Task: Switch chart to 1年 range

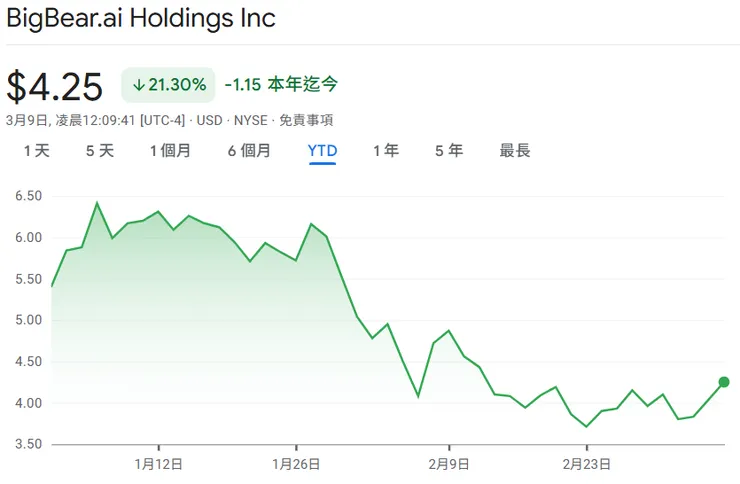Action: point(386,151)
